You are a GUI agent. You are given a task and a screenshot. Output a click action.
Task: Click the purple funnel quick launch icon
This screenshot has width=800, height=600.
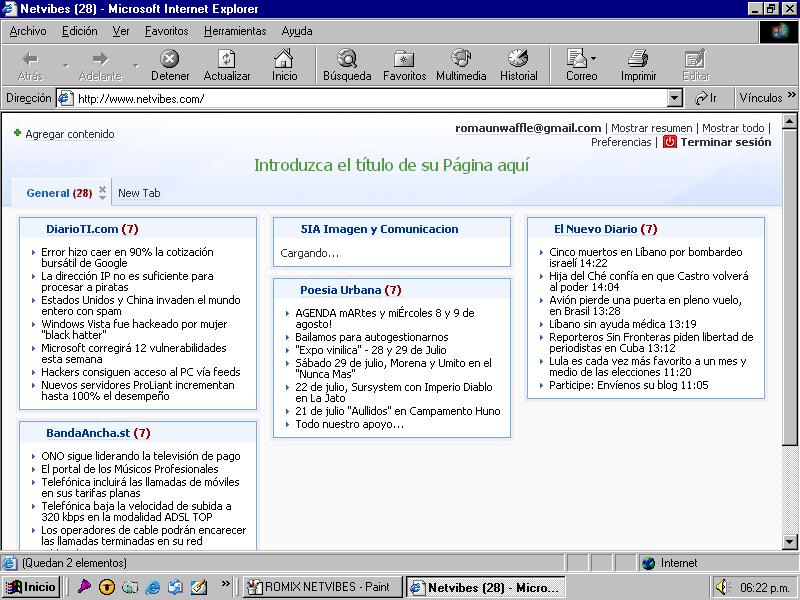84,587
